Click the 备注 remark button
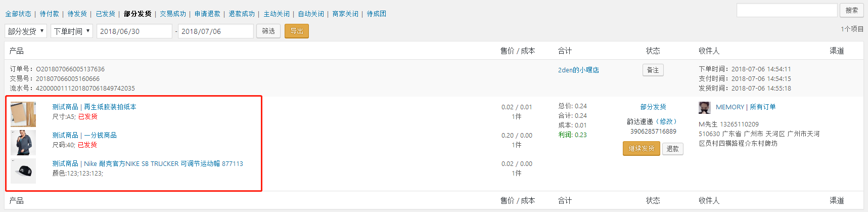 [653, 70]
